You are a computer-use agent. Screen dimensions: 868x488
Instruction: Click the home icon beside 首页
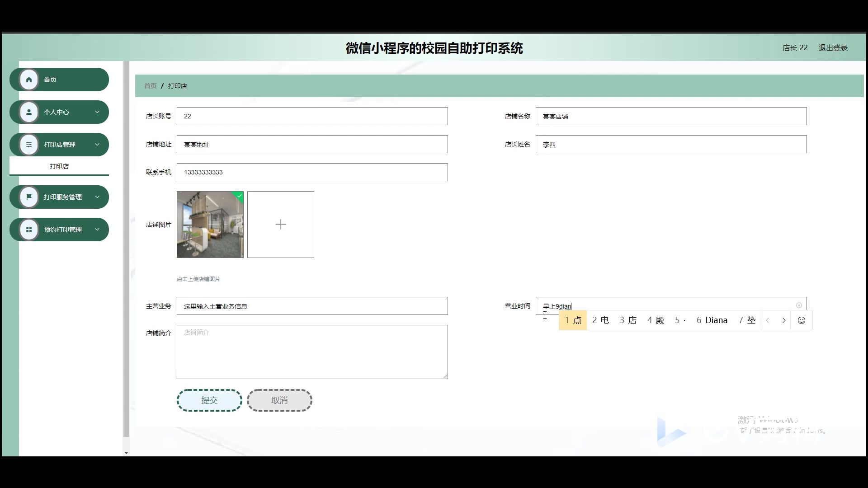(x=29, y=79)
